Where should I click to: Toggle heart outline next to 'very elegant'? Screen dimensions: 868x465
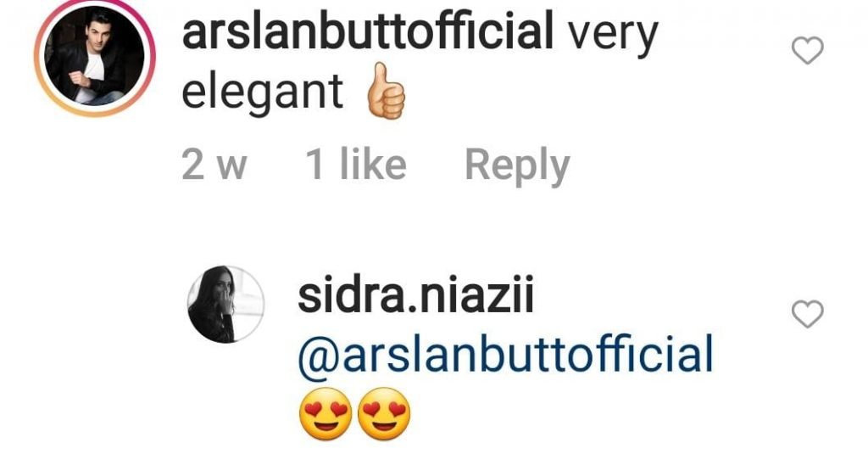(x=808, y=50)
